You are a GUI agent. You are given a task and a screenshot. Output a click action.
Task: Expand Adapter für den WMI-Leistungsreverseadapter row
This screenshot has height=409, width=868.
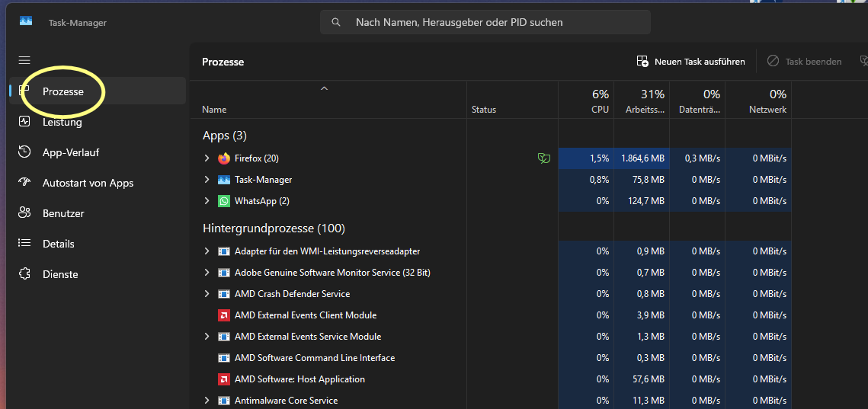click(207, 251)
